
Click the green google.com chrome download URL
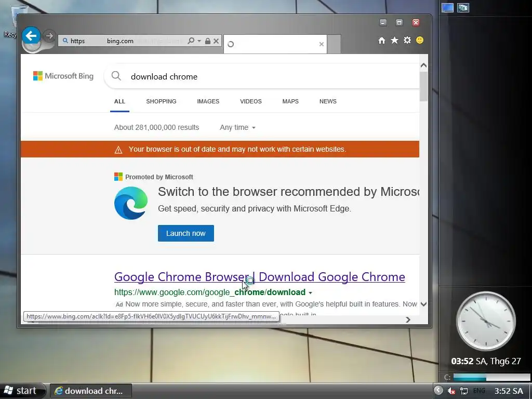tap(210, 292)
